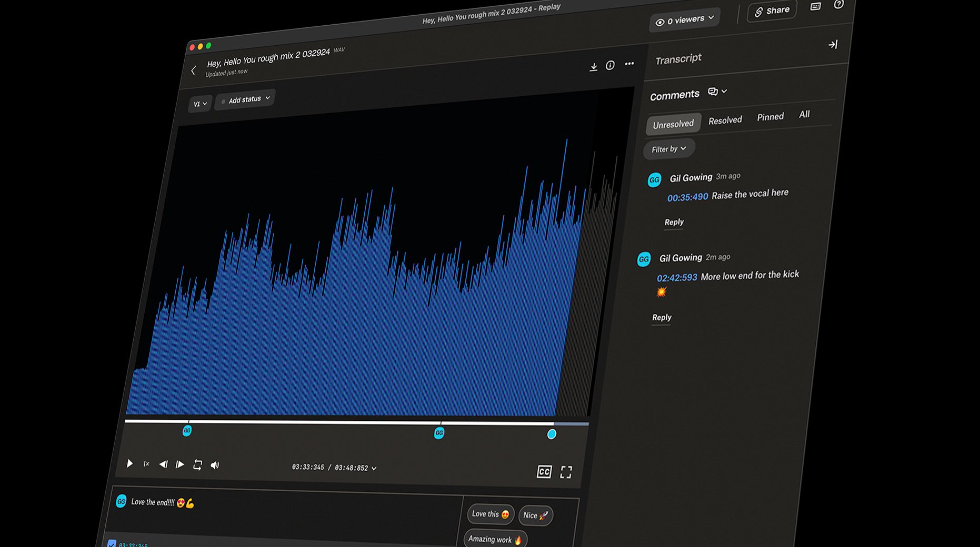Step back one frame
Viewport: 980px width, 547px height.
pos(163,464)
